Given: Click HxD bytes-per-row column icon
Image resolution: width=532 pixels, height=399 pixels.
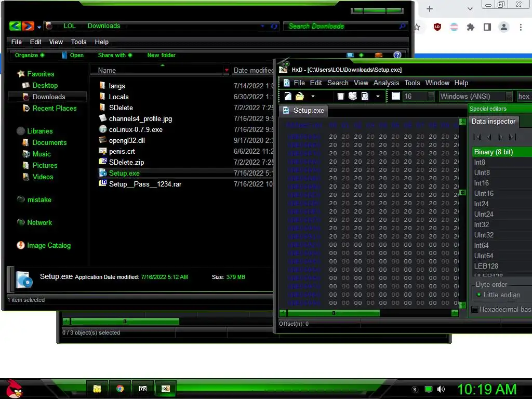Looking at the screenshot, I should [x=396, y=96].
